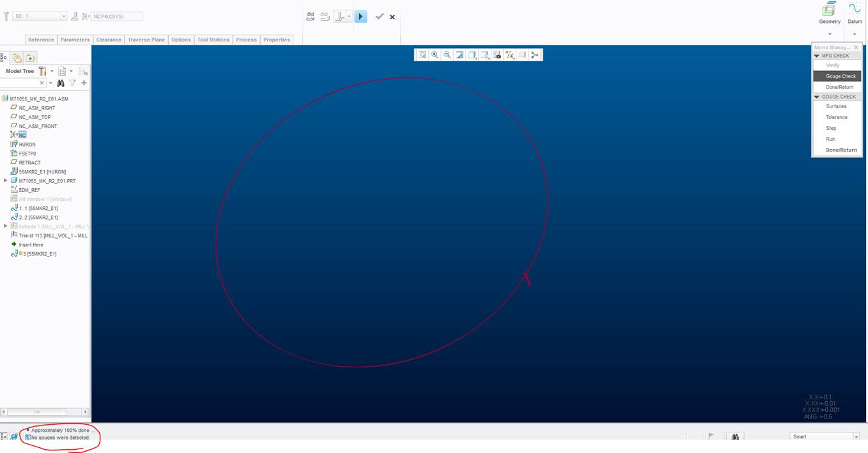Open the Properties tab
Screen dimensions: 868x453
click(277, 40)
